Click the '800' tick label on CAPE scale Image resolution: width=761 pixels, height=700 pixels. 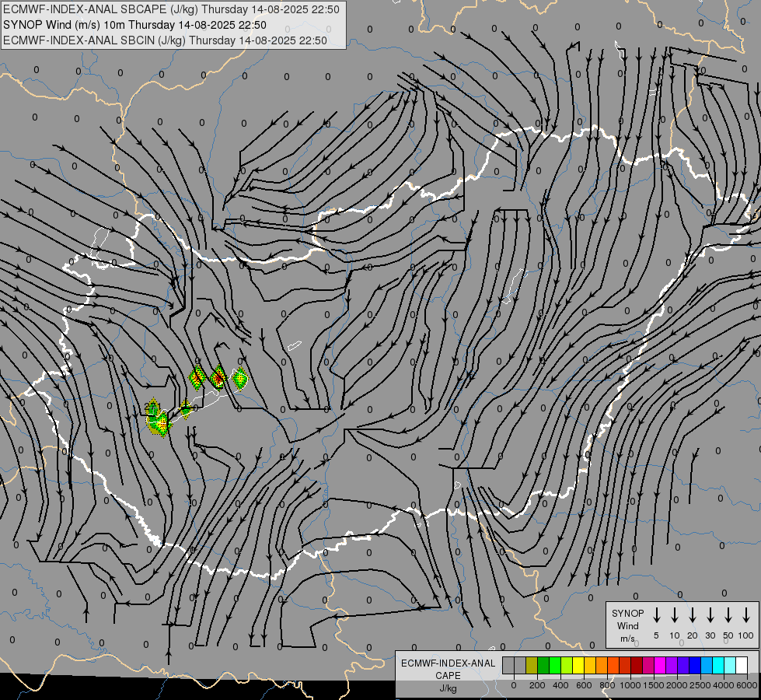pyautogui.click(x=607, y=685)
